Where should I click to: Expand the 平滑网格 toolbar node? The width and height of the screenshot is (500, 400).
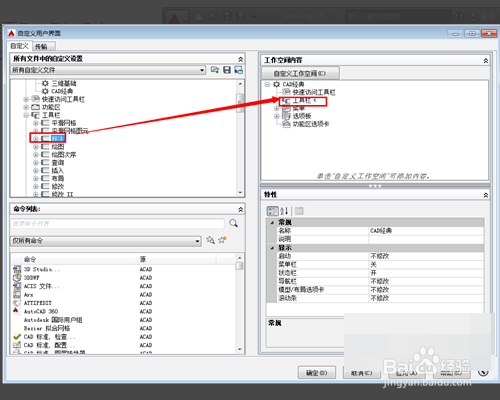36,123
